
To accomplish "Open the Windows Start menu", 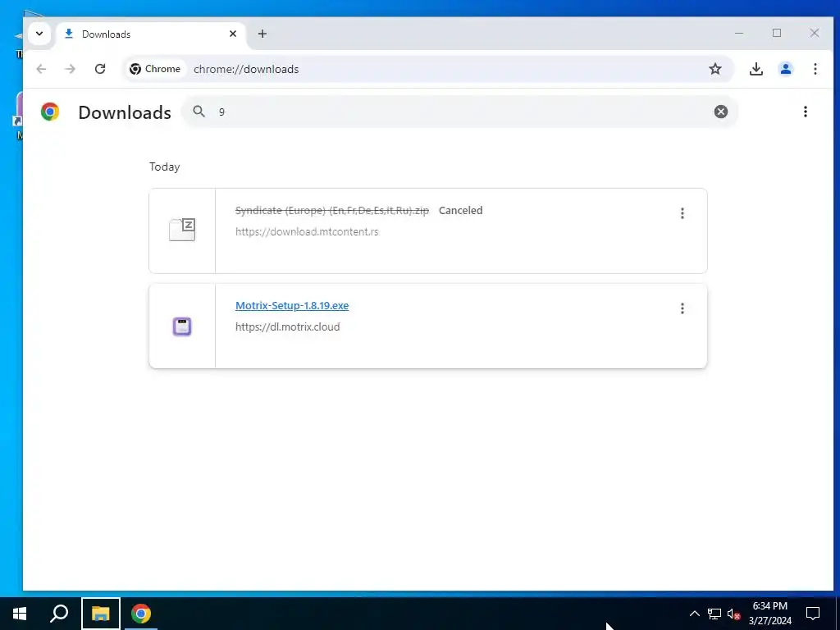I will tap(20, 614).
